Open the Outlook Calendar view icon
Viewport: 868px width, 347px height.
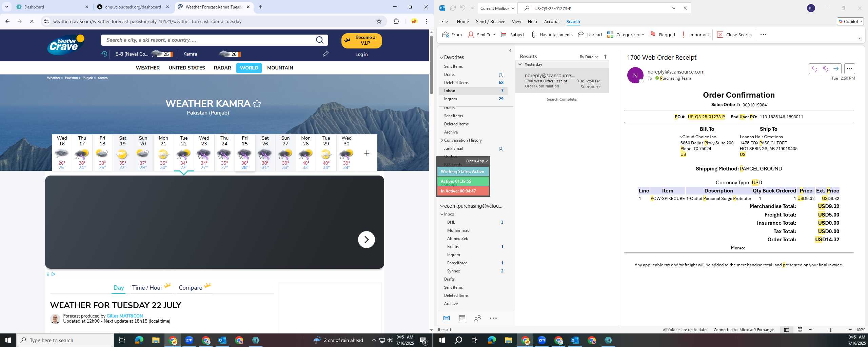click(x=462, y=318)
